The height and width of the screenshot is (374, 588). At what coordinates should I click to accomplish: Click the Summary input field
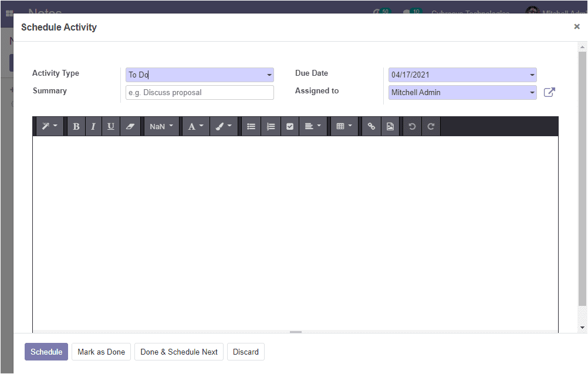(x=200, y=92)
